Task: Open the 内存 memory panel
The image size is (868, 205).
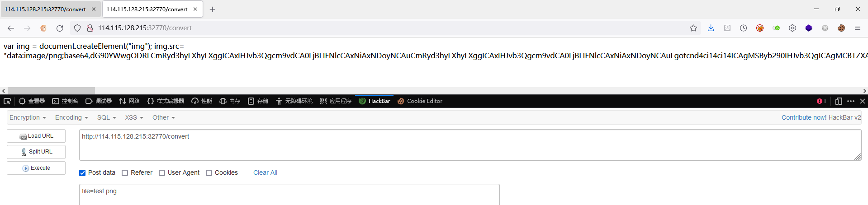Action: (x=230, y=101)
